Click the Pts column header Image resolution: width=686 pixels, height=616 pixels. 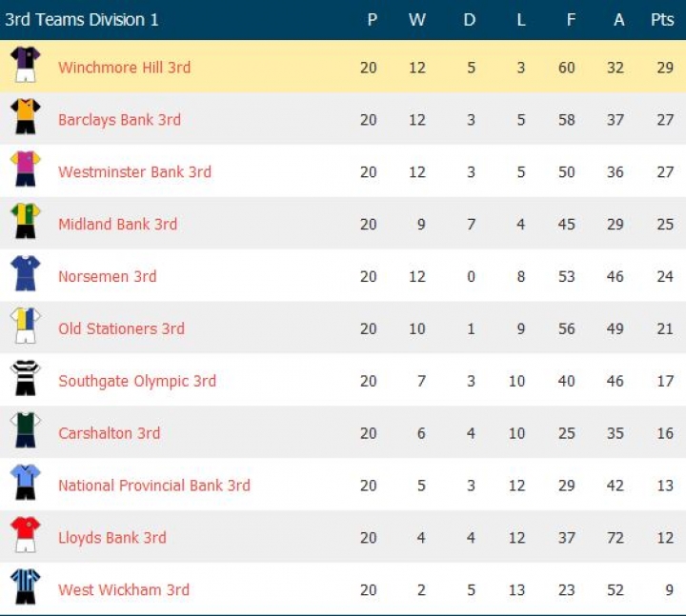662,20
